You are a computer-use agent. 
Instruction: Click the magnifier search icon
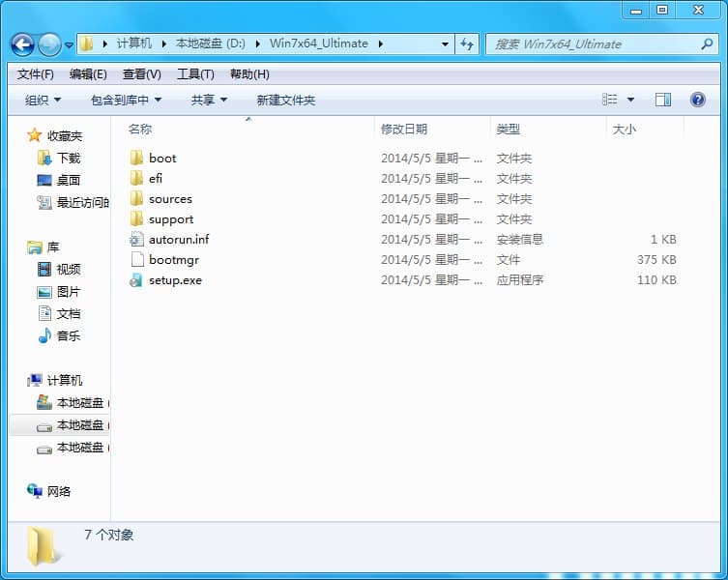click(707, 44)
